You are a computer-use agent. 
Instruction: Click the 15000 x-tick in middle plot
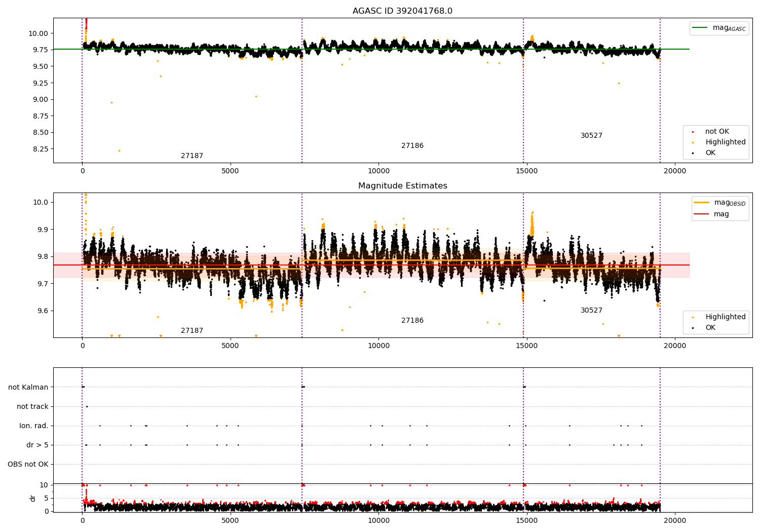[526, 346]
